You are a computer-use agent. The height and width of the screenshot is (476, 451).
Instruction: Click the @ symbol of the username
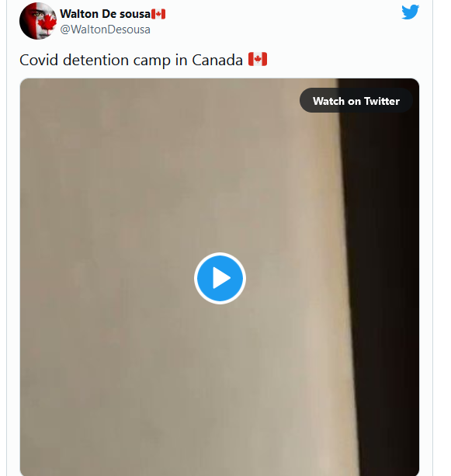(x=65, y=30)
